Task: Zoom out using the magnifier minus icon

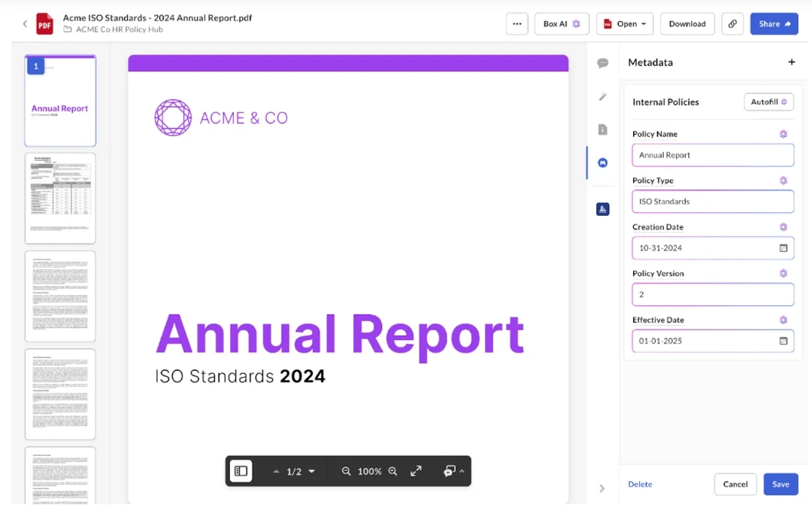Action: coord(347,472)
